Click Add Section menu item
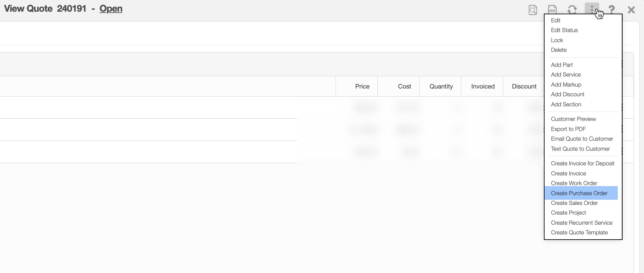Image resolution: width=644 pixels, height=273 pixels. (566, 104)
